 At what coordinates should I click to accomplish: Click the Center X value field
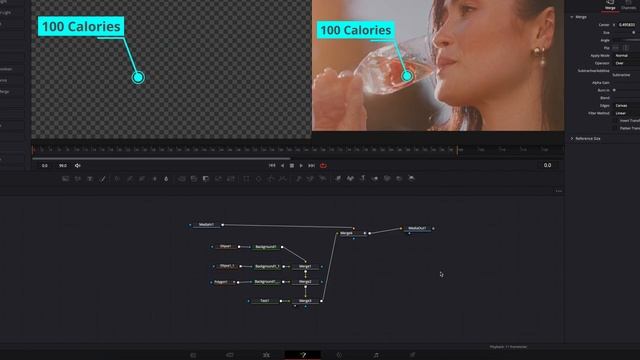[x=628, y=25]
